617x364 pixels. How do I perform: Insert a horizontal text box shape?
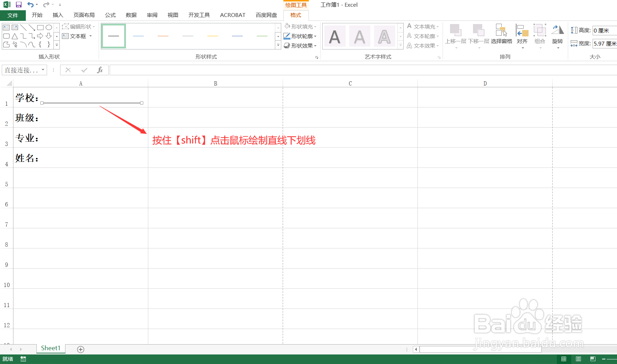pos(6,27)
